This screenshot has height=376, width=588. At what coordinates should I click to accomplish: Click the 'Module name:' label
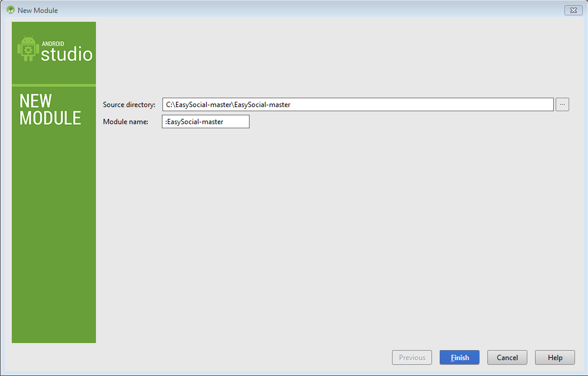pos(125,121)
